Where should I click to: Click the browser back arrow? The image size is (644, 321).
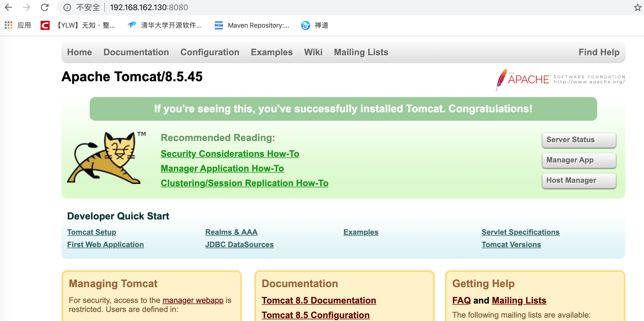click(x=8, y=7)
